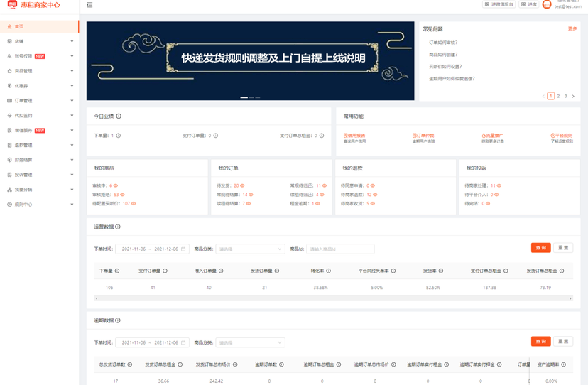
Task: Toggle eye icon beside 租金逾期: 1
Action: point(317,203)
